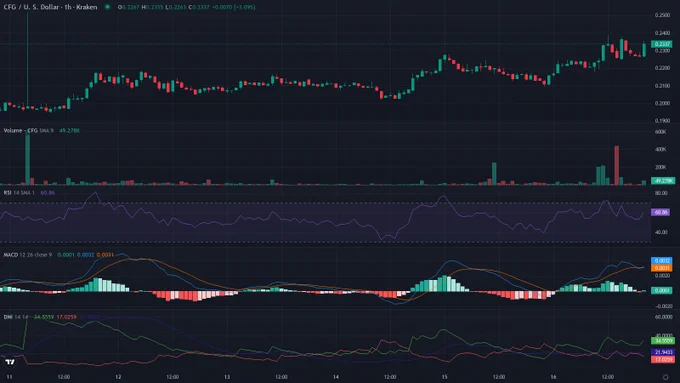The width and height of the screenshot is (680, 383).
Task: Click the 0.2500 price axis label
Action: (x=662, y=15)
